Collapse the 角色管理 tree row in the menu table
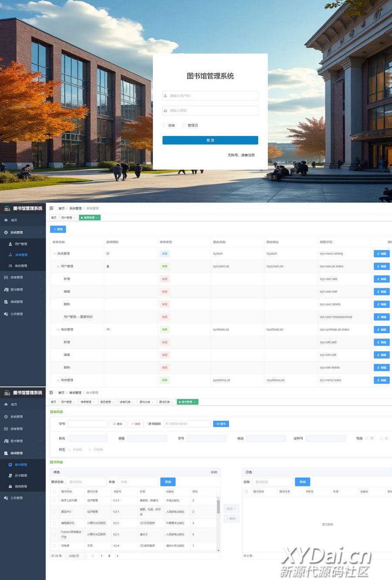The image size is (392, 580). [58, 330]
